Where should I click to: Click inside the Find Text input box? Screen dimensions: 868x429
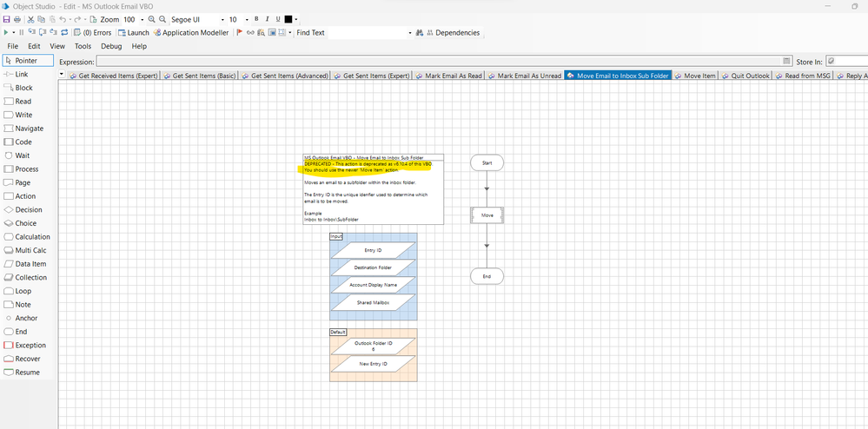click(x=366, y=33)
